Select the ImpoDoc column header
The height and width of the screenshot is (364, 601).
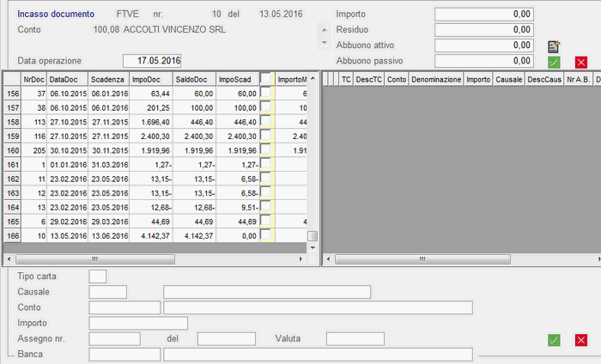pos(151,79)
